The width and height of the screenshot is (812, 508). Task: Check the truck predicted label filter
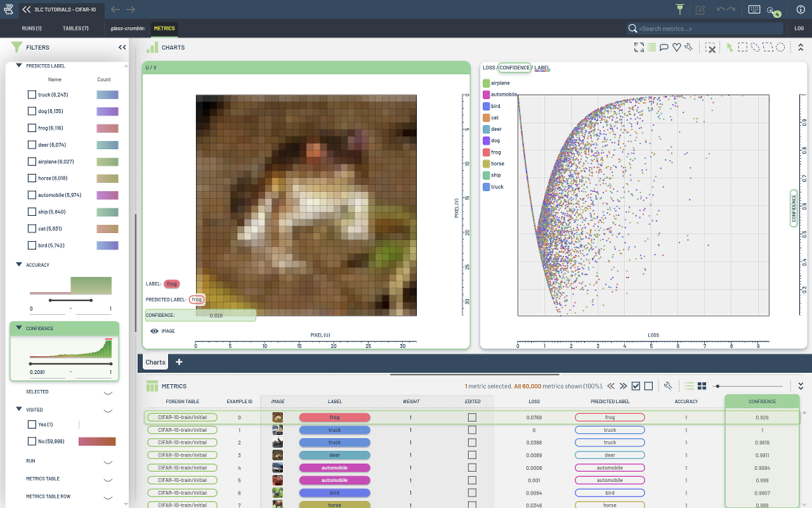[32, 95]
